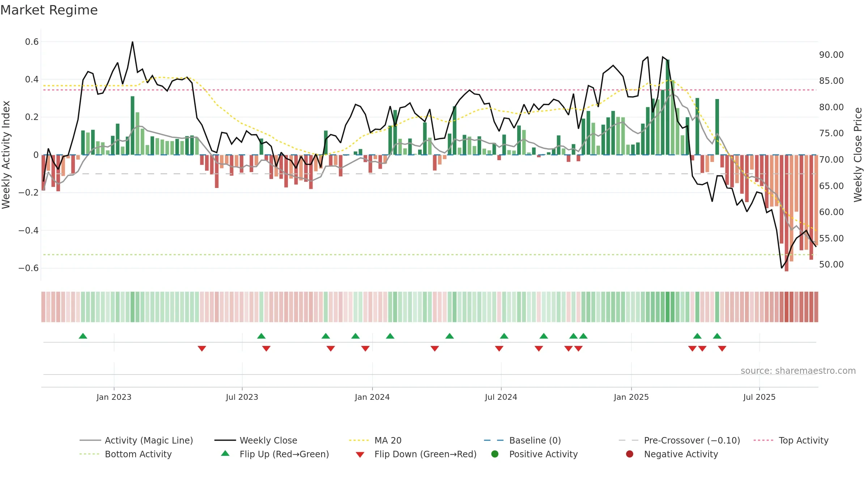868x488 pixels.
Task: Click the Top Activity legend entry
Action: coord(791,440)
